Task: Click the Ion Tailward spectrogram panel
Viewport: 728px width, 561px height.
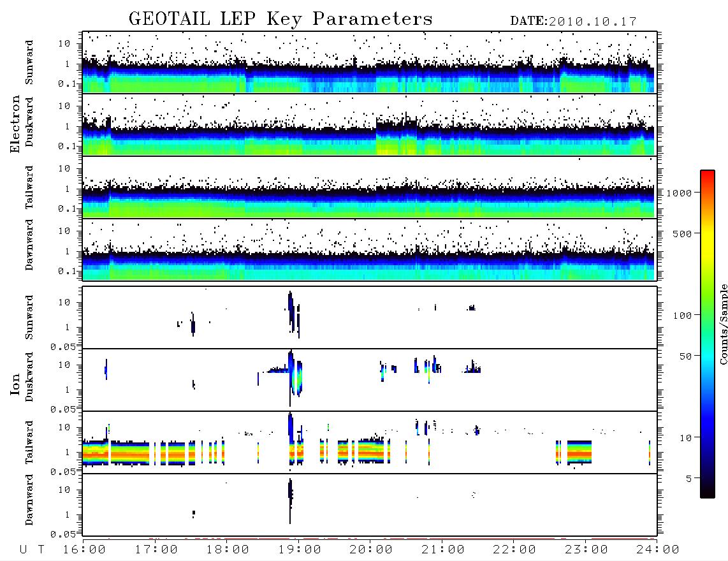Action: pyautogui.click(x=370, y=442)
